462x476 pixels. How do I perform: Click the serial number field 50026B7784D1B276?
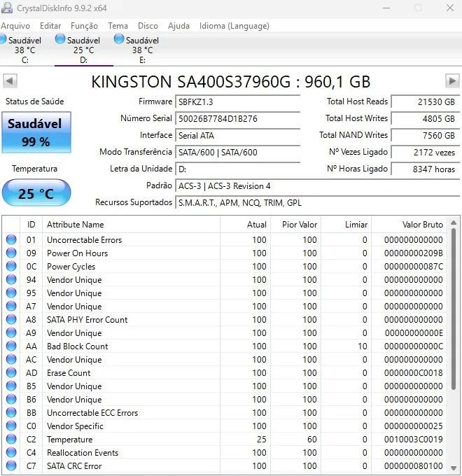click(238, 119)
